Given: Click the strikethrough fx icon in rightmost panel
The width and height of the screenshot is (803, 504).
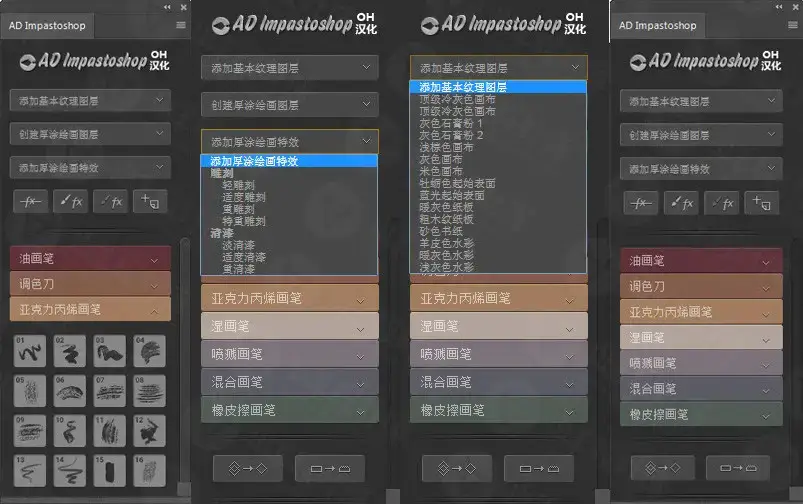Looking at the screenshot, I should point(641,203).
